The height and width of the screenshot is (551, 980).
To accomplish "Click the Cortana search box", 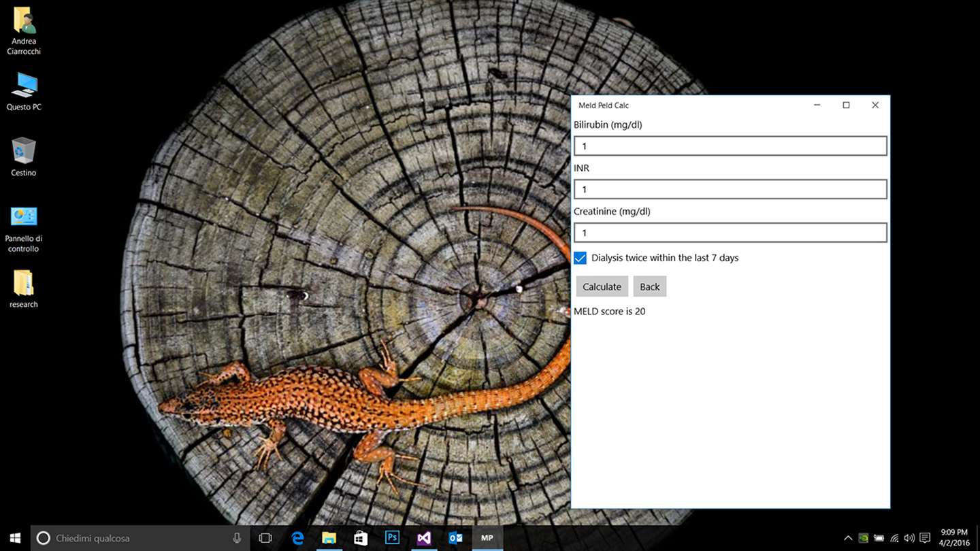I will [140, 538].
